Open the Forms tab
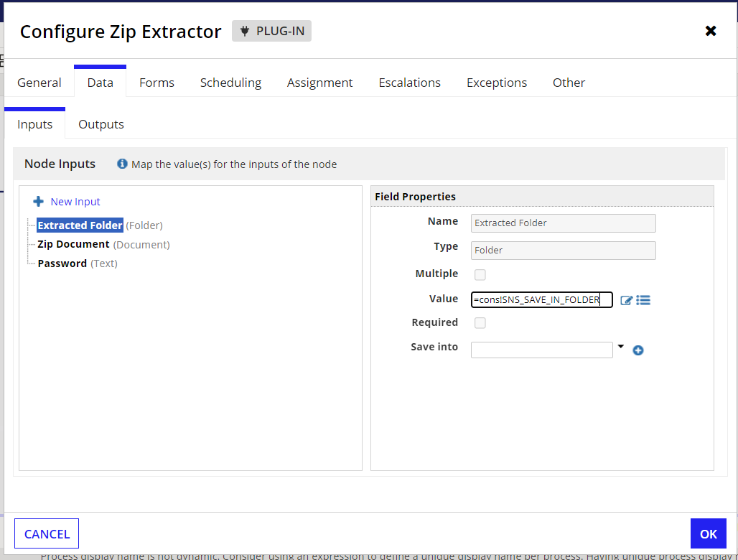The height and width of the screenshot is (560, 738). point(157,83)
